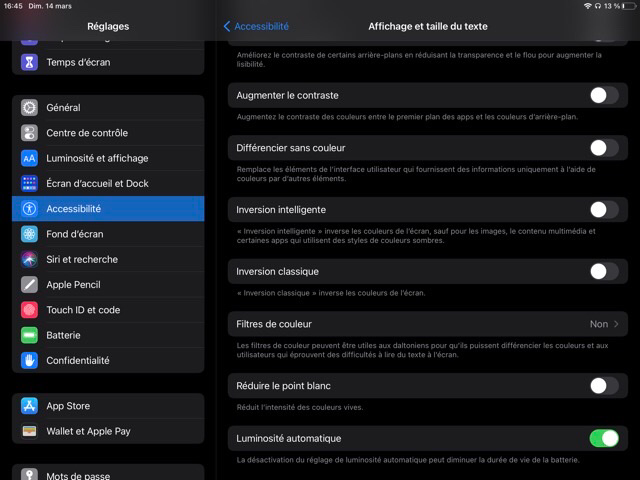Tap the Luminosité et affichage icon
640x480 pixels.
(x=29, y=158)
